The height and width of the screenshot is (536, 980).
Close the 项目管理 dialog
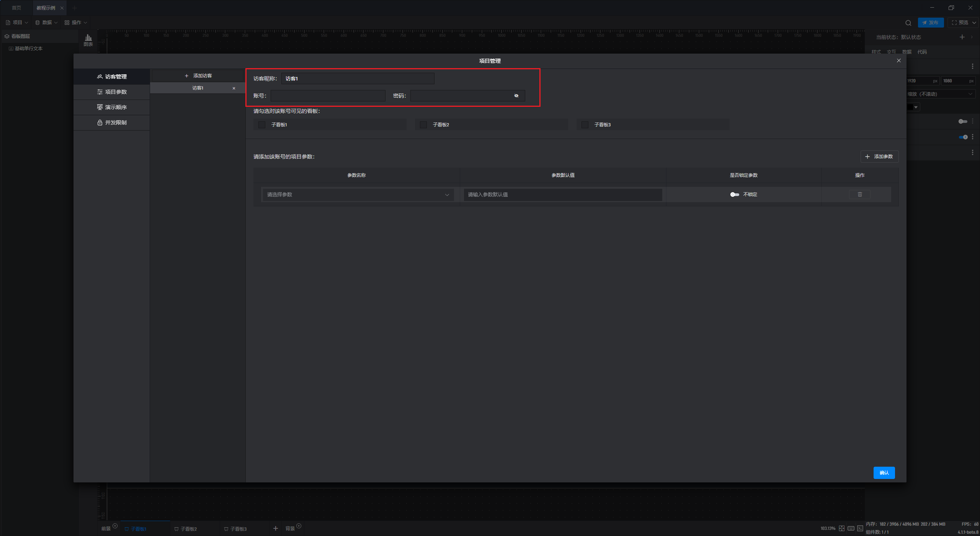coord(898,60)
